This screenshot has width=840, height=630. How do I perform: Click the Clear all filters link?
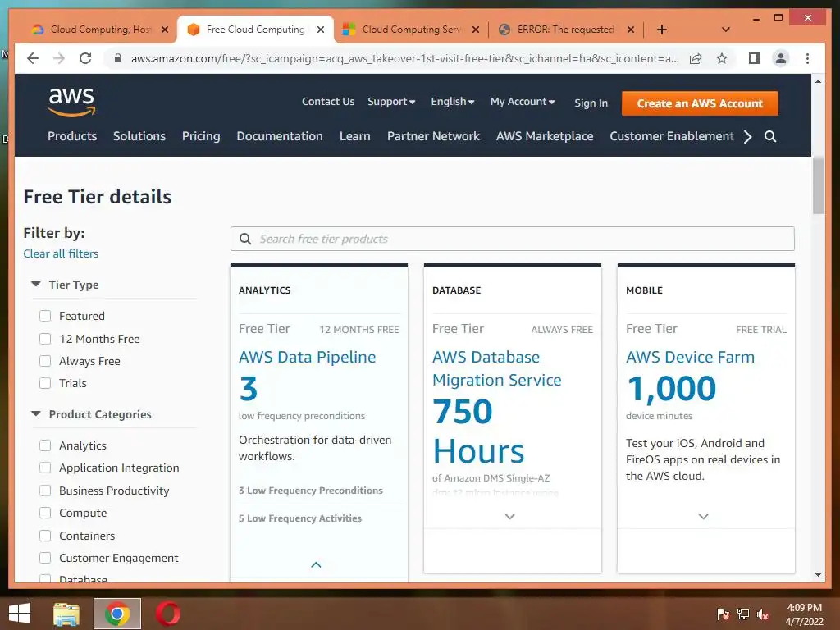[61, 254]
